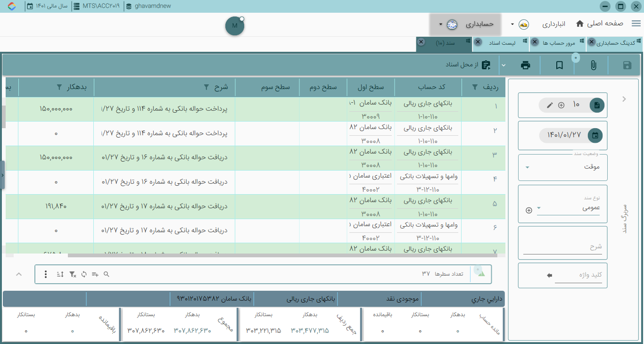Switch to مرور حساب ها tab
This screenshot has height=344, width=644.
(x=558, y=43)
